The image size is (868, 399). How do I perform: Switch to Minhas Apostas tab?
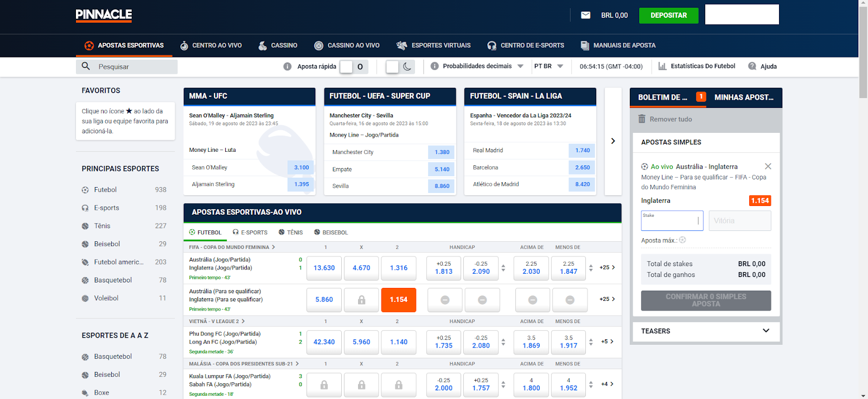point(744,98)
